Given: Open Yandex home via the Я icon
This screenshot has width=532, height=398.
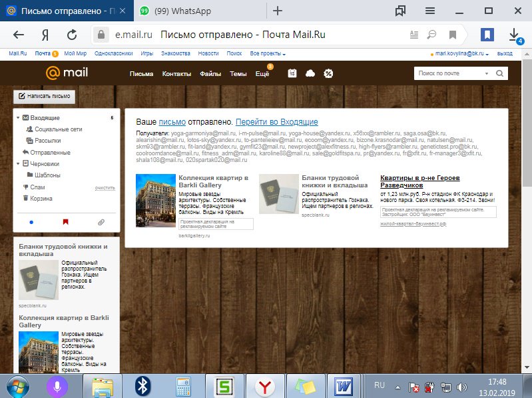Looking at the screenshot, I should [45, 34].
